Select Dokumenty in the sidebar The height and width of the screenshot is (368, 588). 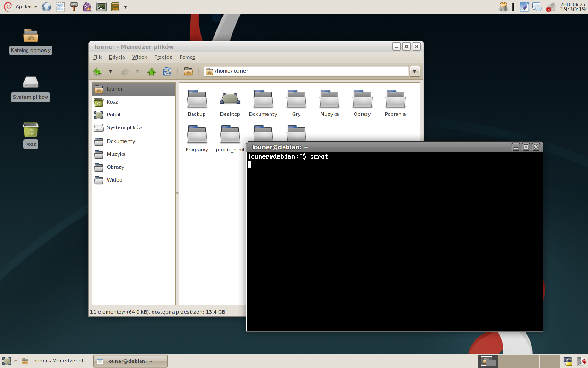click(x=134, y=141)
